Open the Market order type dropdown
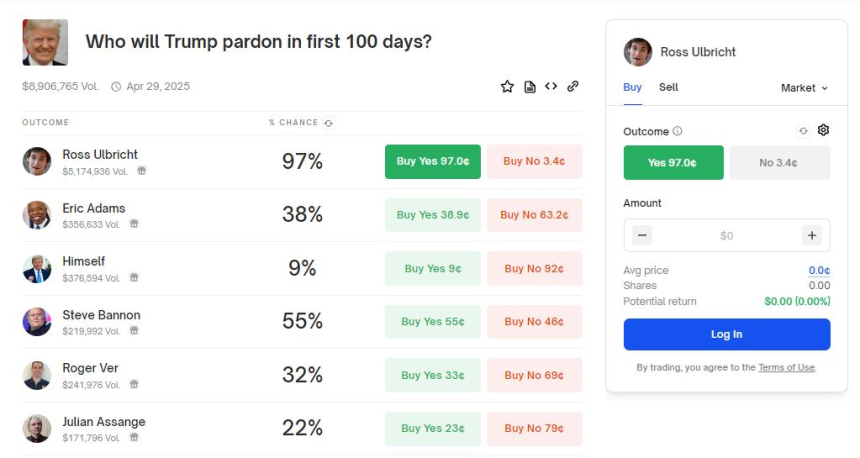The image size is (860, 458). (804, 88)
